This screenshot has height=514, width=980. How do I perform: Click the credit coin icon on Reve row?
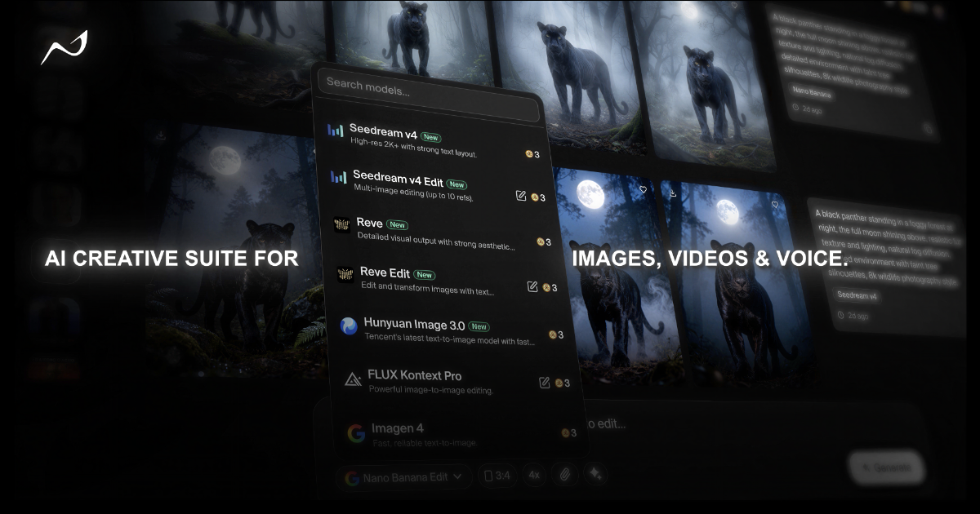541,241
